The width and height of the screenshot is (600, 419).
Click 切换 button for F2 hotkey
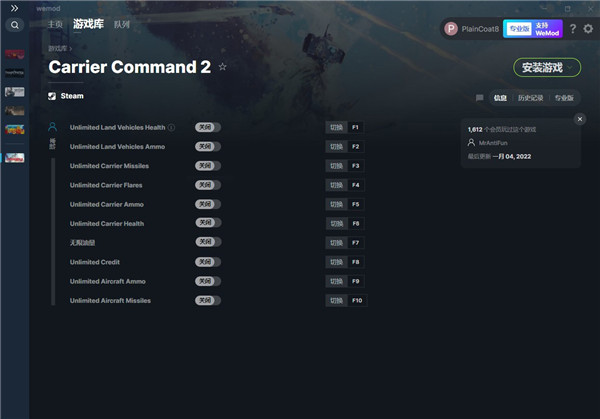click(x=336, y=147)
